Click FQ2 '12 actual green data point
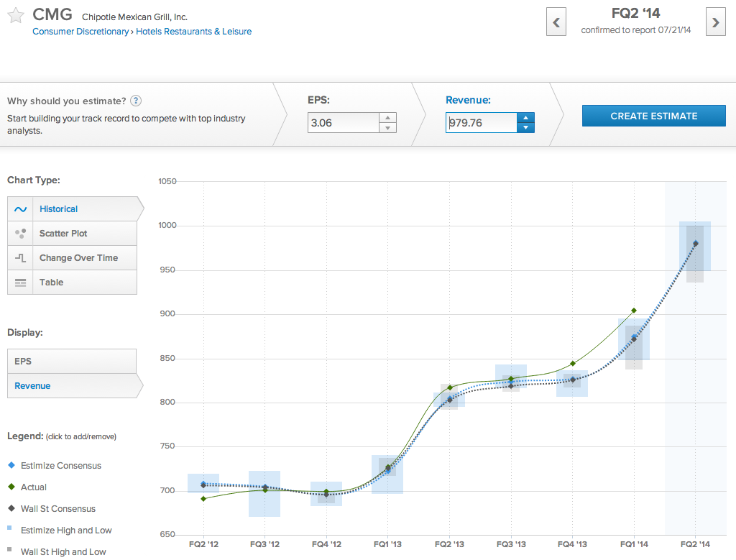Screen dimensions: 736x560 pos(203,498)
